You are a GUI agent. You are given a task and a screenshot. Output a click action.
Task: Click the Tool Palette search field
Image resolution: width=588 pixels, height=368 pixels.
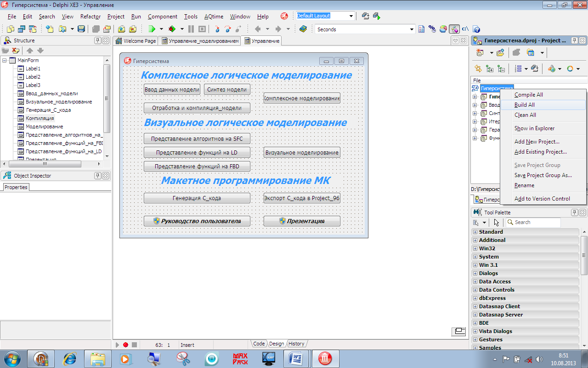click(533, 222)
